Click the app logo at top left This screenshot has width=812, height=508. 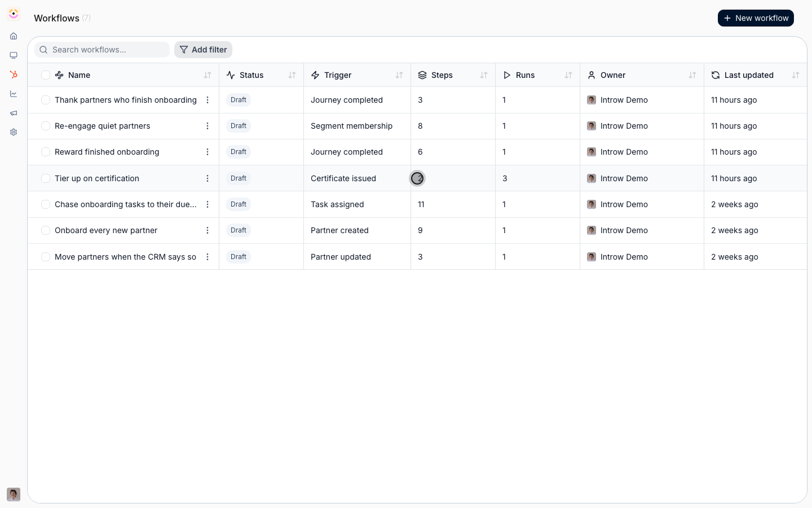14,14
